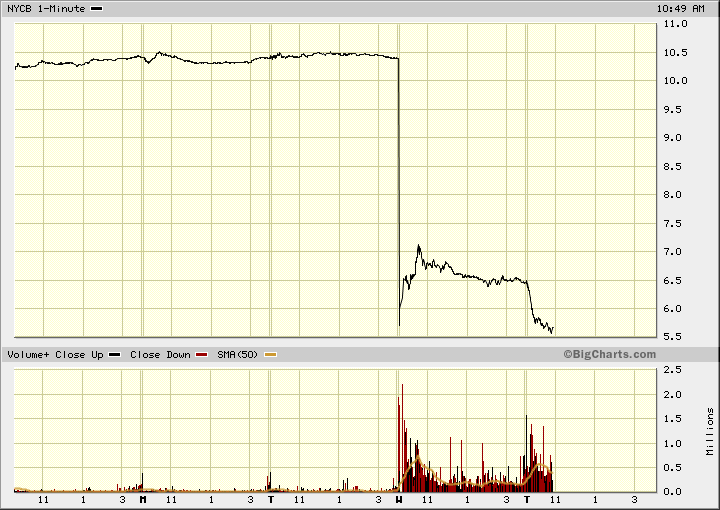The image size is (720, 510).
Task: Click the 'Close Up' legend label
Action: click(x=79, y=354)
